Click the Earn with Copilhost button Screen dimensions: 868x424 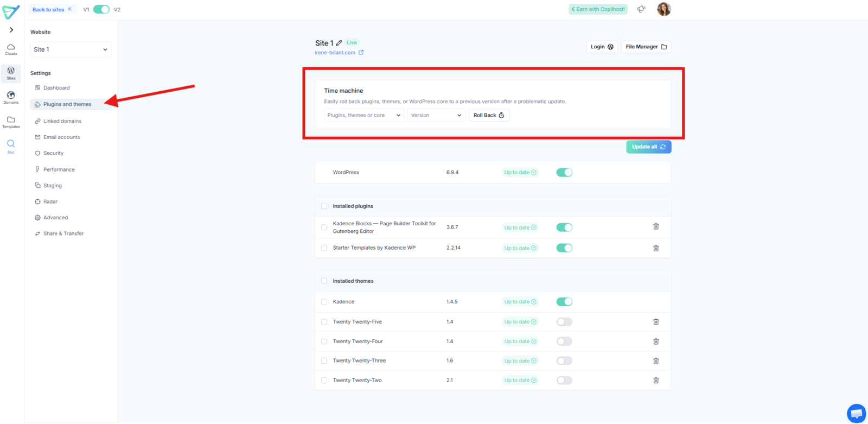(598, 9)
